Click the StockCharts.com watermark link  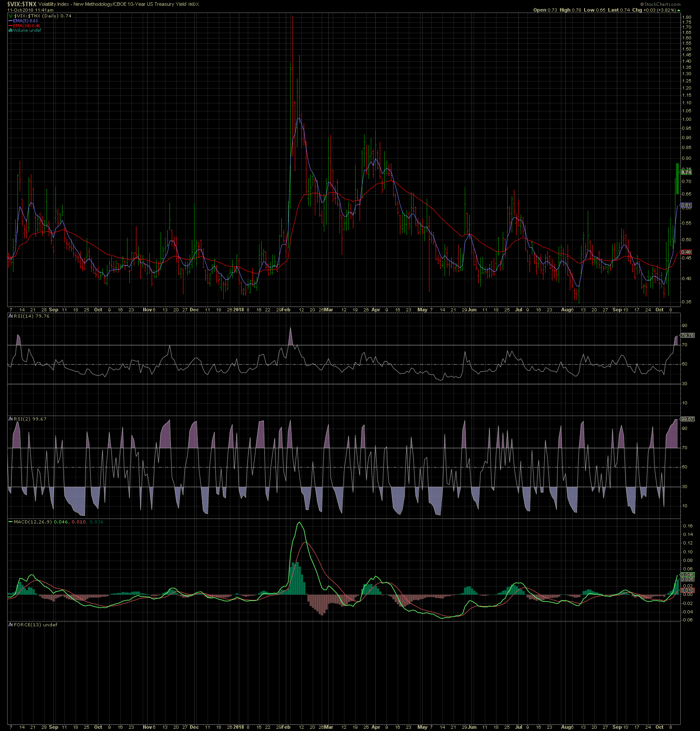click(662, 4)
